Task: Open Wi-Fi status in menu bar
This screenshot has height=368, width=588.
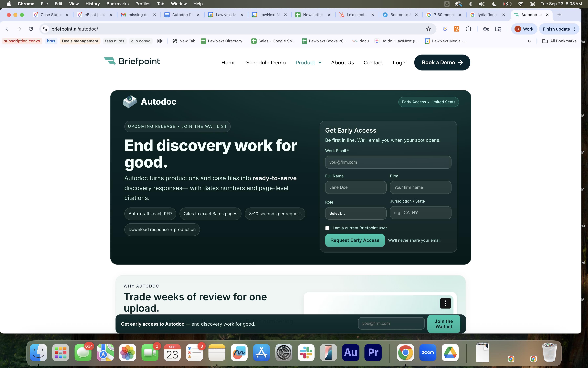Action: 520,4
